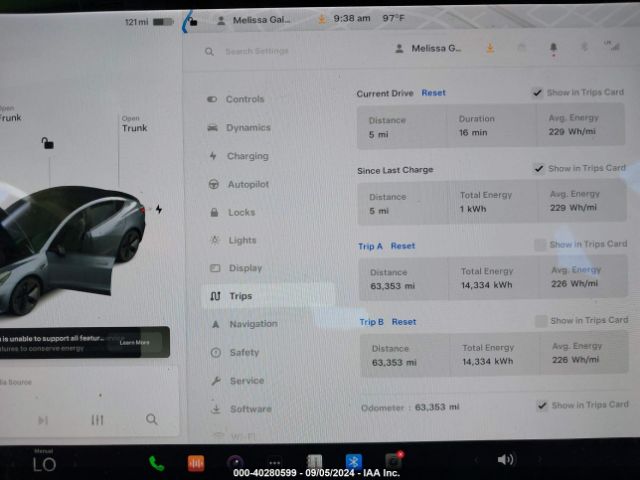Click Learn More in the warning banner

click(134, 343)
